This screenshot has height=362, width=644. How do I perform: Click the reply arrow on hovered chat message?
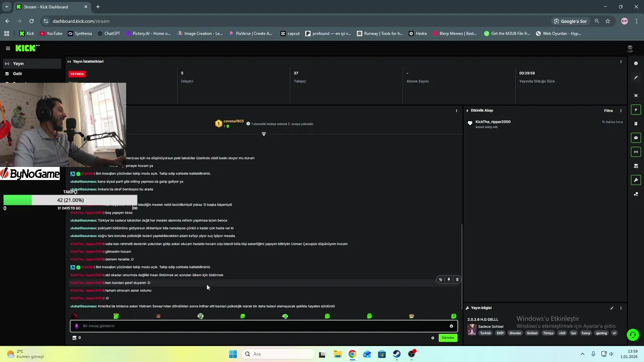[440, 280]
